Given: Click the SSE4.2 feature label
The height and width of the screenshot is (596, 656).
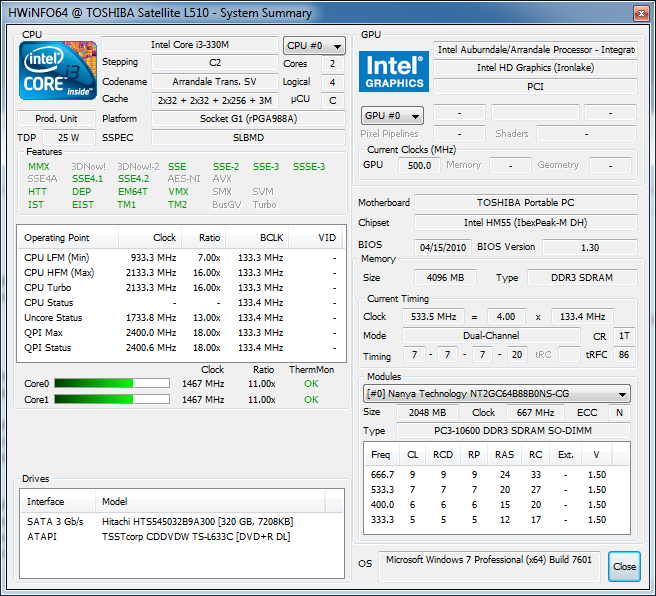Looking at the screenshot, I should tap(133, 179).
